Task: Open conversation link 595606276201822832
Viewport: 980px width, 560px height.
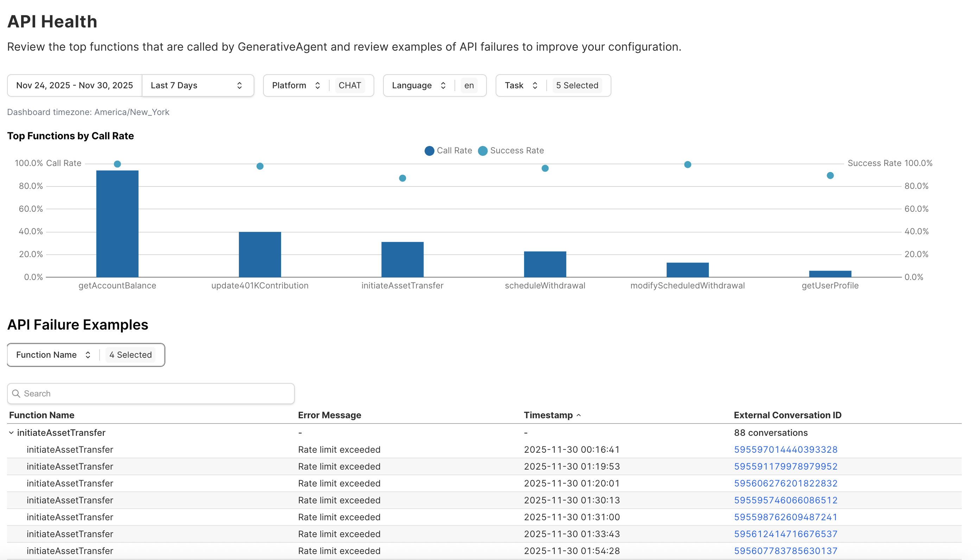Action: [786, 483]
